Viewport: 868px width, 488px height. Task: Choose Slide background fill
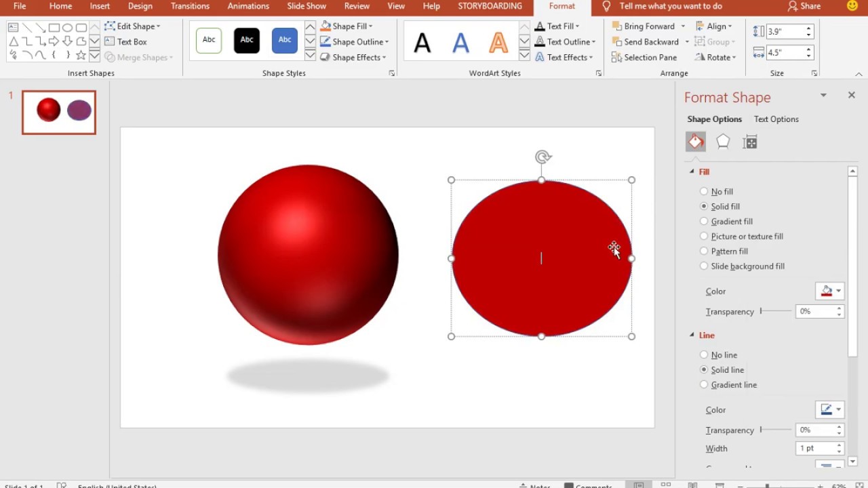pyautogui.click(x=742, y=266)
